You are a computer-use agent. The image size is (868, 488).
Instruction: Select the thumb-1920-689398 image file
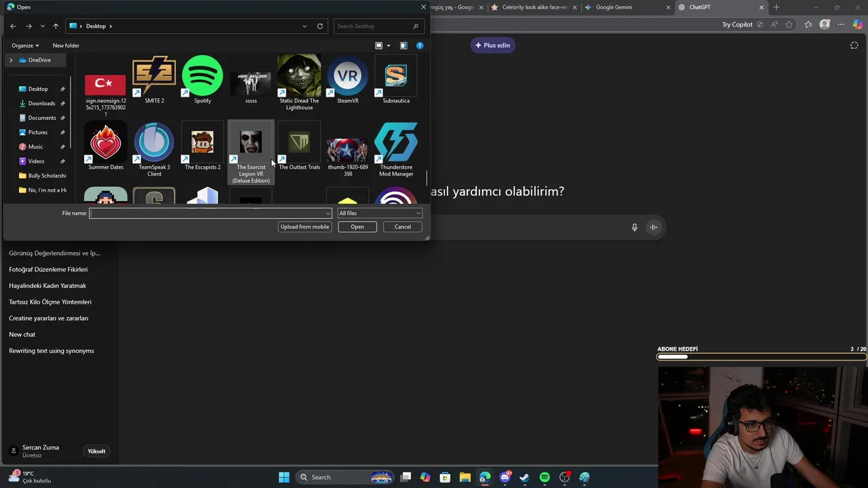tap(347, 156)
